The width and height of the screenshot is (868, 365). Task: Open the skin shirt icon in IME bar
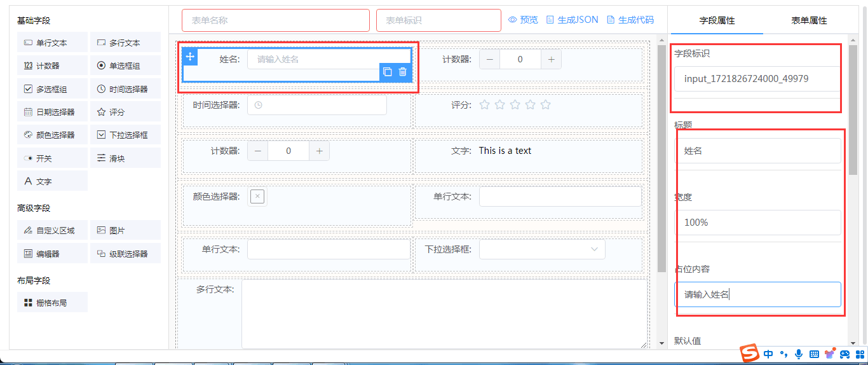829,354
